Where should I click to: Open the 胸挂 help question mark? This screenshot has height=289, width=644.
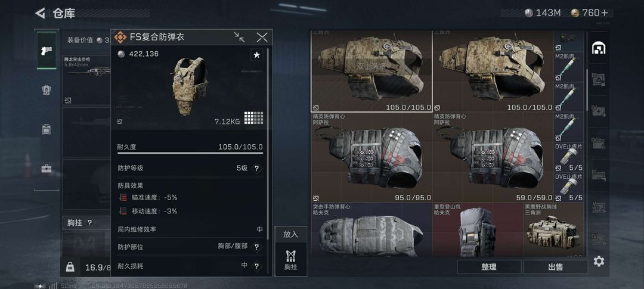(89, 223)
